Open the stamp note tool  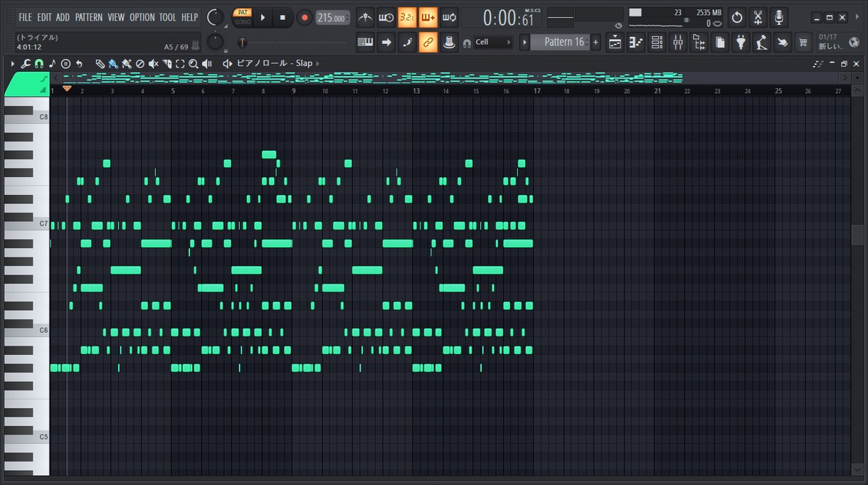[x=52, y=63]
